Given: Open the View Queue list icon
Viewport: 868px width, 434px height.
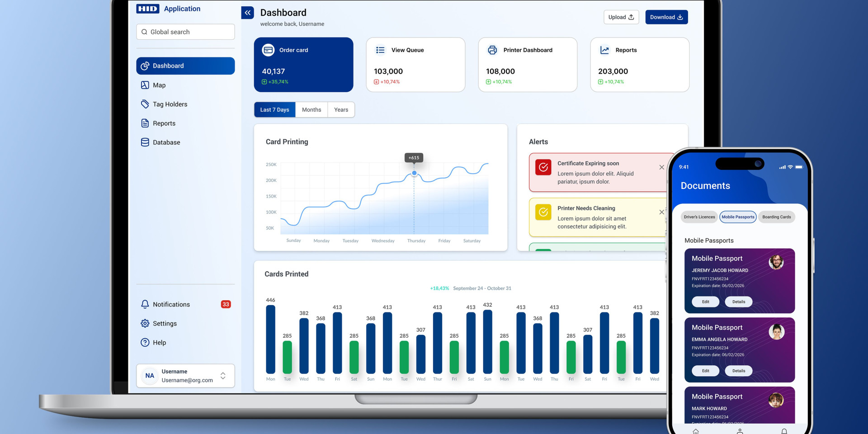Looking at the screenshot, I should 380,50.
